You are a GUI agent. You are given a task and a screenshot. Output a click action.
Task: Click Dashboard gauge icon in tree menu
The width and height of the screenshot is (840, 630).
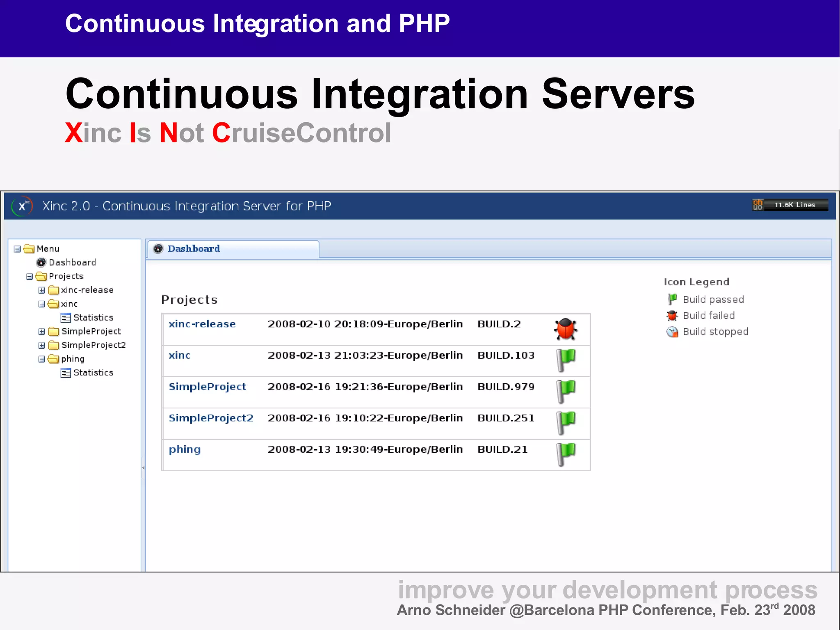tap(41, 262)
